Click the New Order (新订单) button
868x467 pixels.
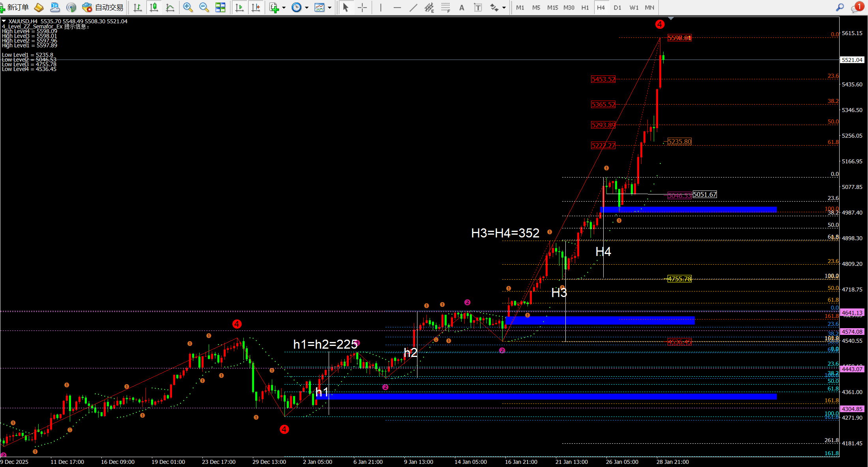(15, 7)
